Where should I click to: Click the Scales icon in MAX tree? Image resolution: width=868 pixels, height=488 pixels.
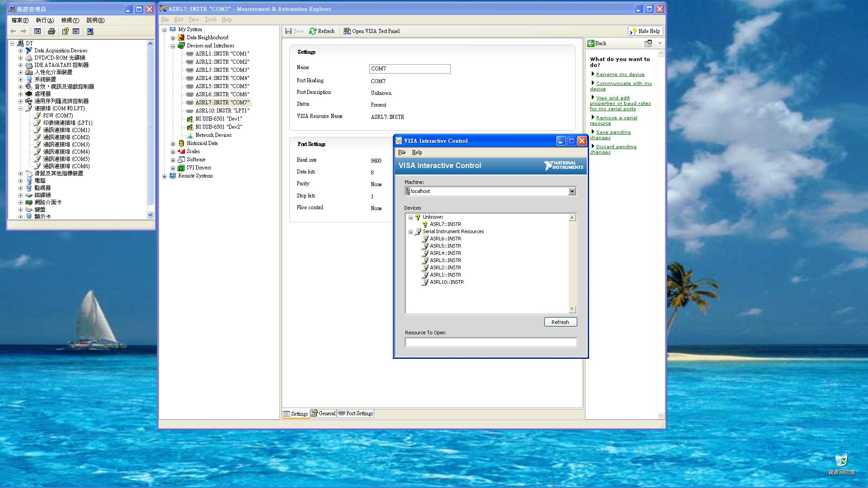click(x=181, y=151)
